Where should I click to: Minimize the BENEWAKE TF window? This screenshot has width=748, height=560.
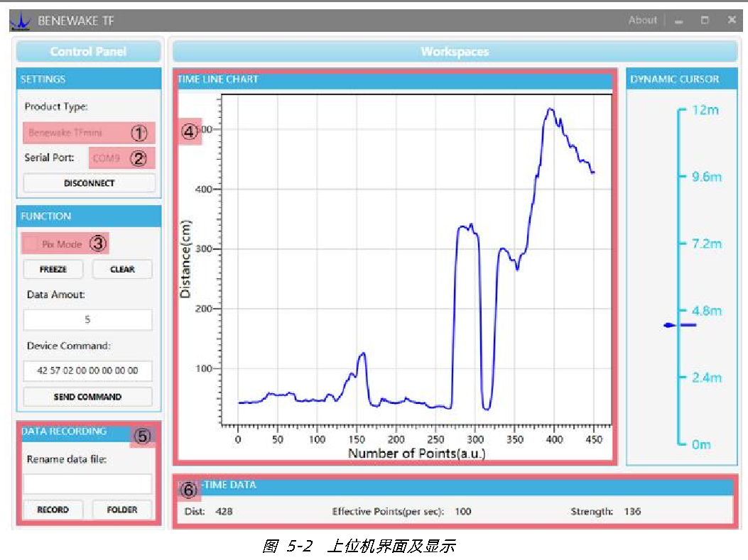[x=679, y=21]
